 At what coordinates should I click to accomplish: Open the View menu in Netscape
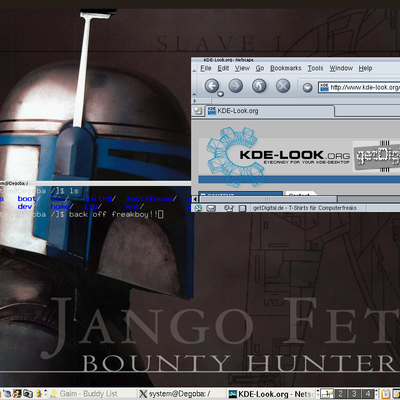coord(242,68)
